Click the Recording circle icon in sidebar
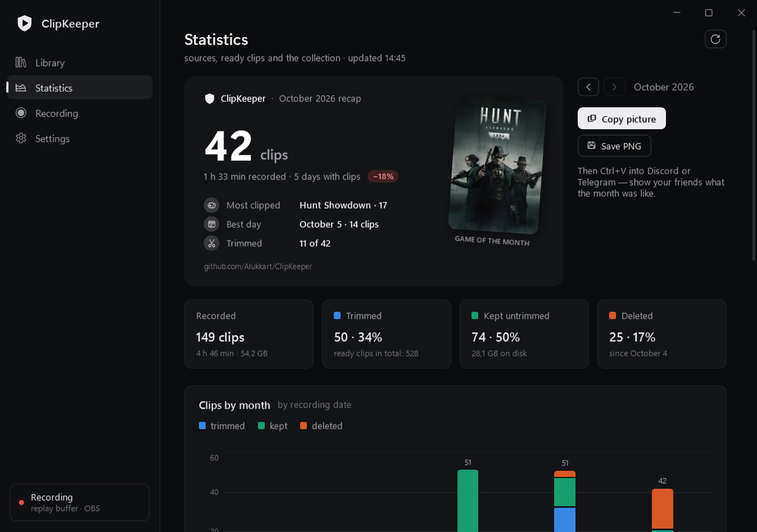 [x=21, y=113]
